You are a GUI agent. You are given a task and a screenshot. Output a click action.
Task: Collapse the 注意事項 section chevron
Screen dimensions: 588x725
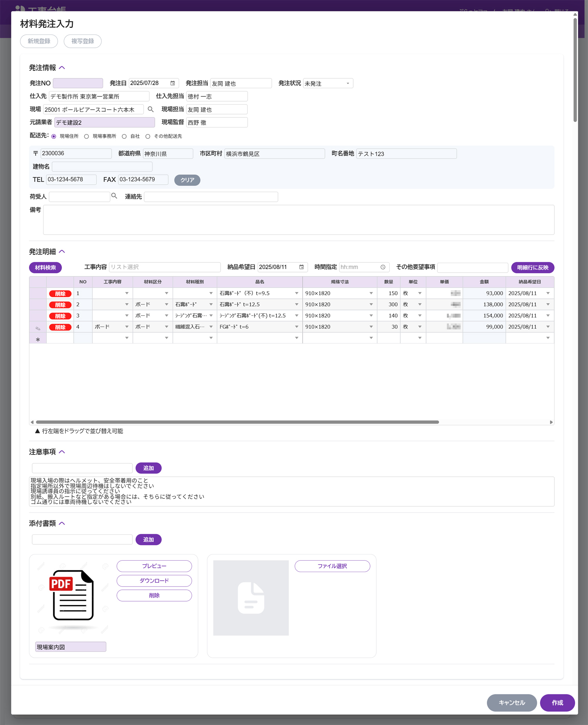tap(62, 452)
